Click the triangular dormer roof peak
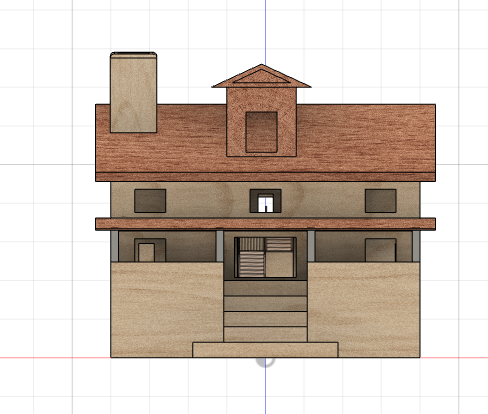Screen dimensions: 488x414 pyautogui.click(x=261, y=76)
